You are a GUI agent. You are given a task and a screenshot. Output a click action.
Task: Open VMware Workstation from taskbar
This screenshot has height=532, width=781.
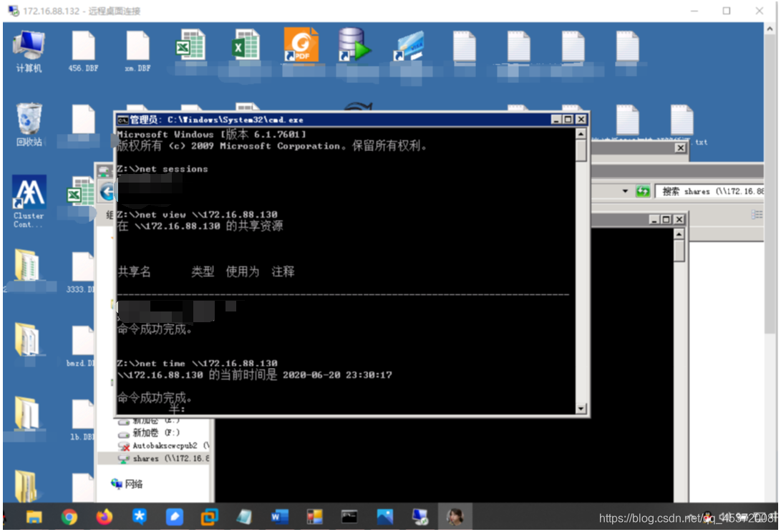(x=209, y=518)
